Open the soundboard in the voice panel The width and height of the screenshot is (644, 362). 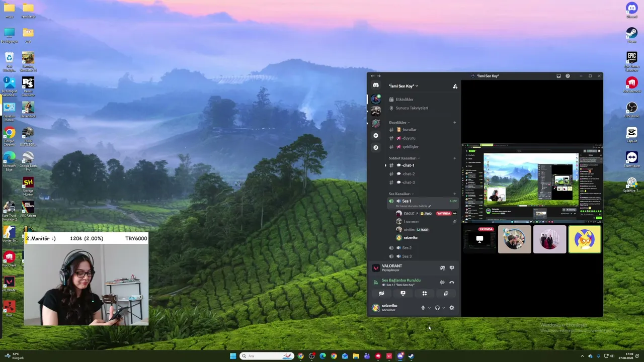pyautogui.click(x=446, y=294)
